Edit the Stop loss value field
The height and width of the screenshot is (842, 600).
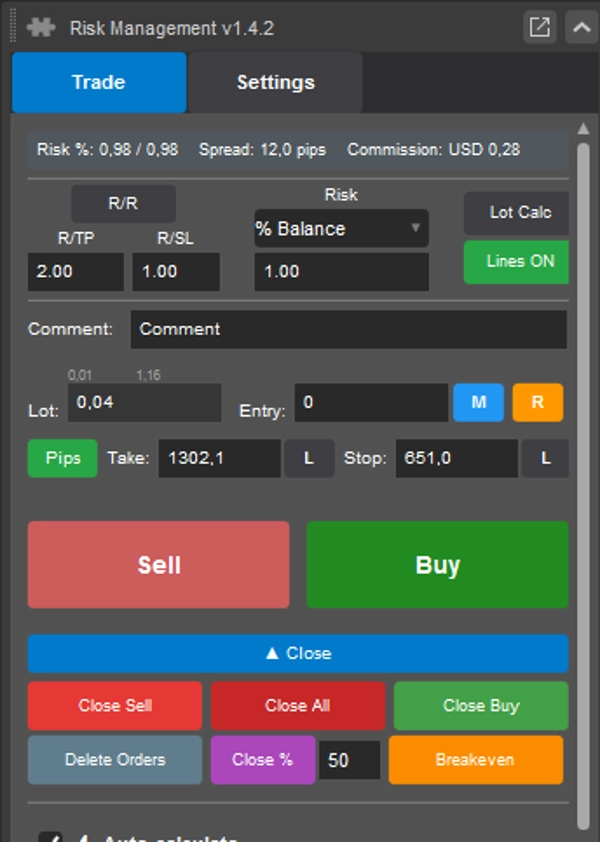pos(457,458)
